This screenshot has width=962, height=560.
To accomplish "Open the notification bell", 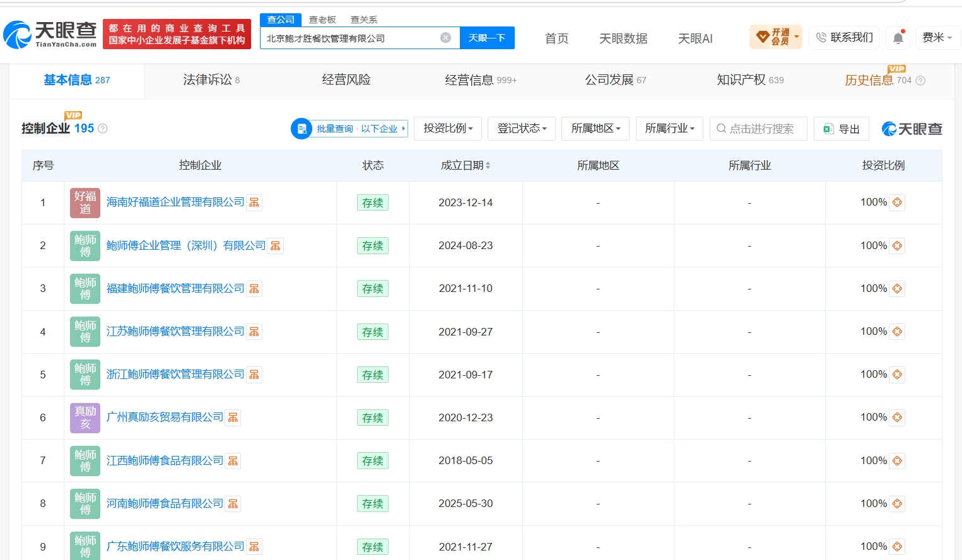I will [898, 38].
